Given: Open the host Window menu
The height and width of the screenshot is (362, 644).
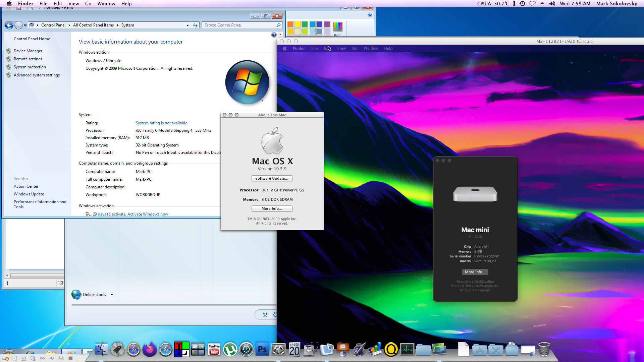Looking at the screenshot, I should tap(106, 4).
